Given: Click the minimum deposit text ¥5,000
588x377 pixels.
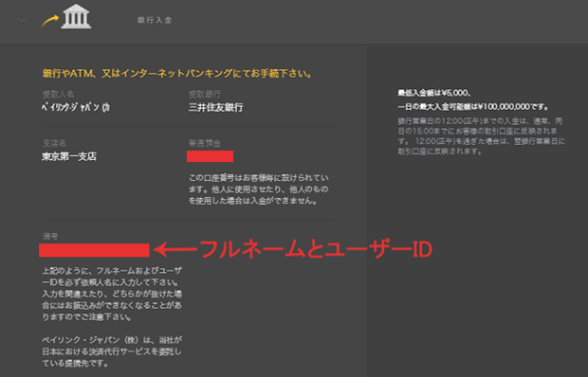Looking at the screenshot, I should pyautogui.click(x=434, y=93).
